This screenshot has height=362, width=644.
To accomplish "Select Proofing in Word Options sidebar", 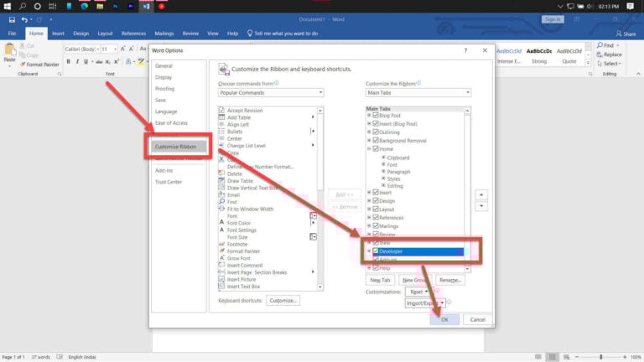I will coord(164,89).
